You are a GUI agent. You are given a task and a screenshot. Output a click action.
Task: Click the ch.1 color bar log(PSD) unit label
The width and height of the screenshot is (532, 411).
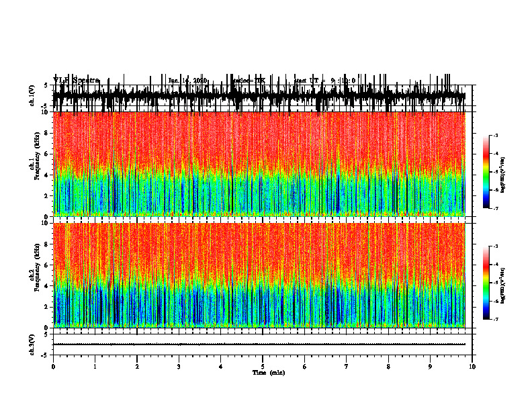tap(503, 175)
